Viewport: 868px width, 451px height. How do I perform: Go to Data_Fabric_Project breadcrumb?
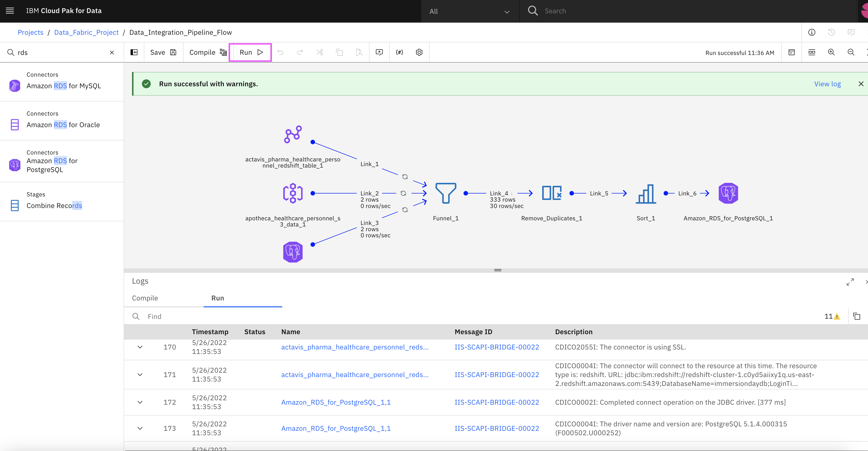click(86, 32)
